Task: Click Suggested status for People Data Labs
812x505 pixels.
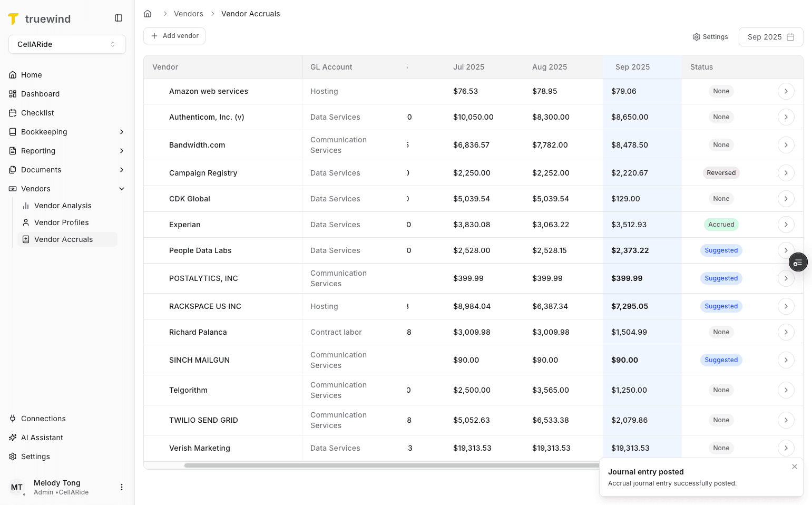Action: [x=721, y=250]
